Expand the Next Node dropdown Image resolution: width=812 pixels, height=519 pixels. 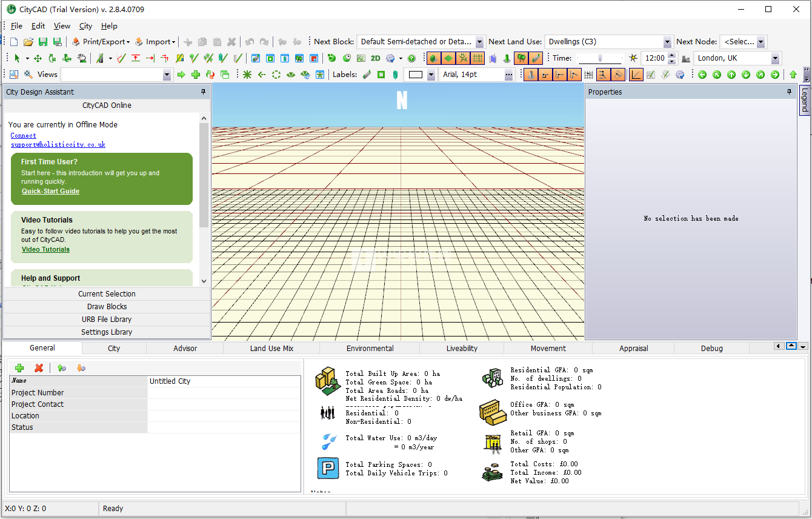click(761, 42)
